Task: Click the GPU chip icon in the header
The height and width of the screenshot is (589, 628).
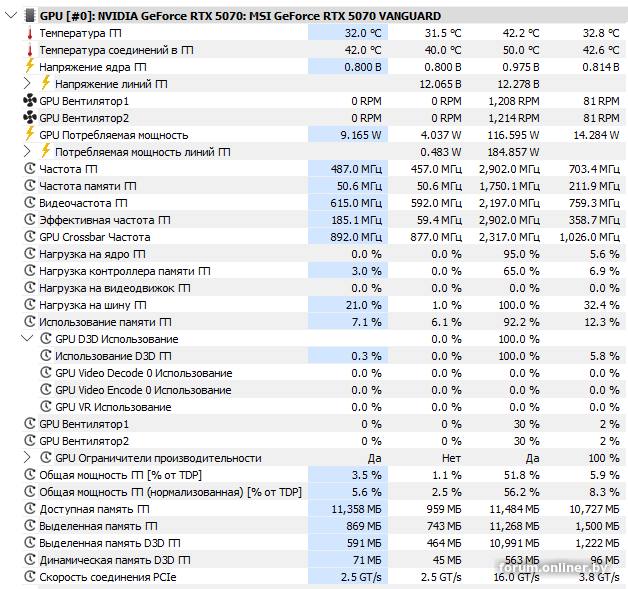Action: [30, 16]
